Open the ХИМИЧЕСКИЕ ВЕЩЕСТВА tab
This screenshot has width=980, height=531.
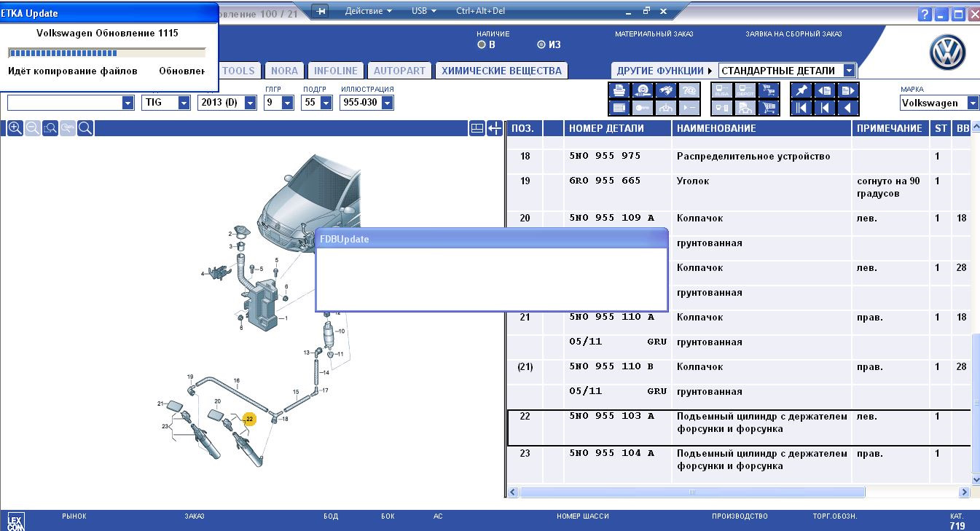[x=501, y=71]
